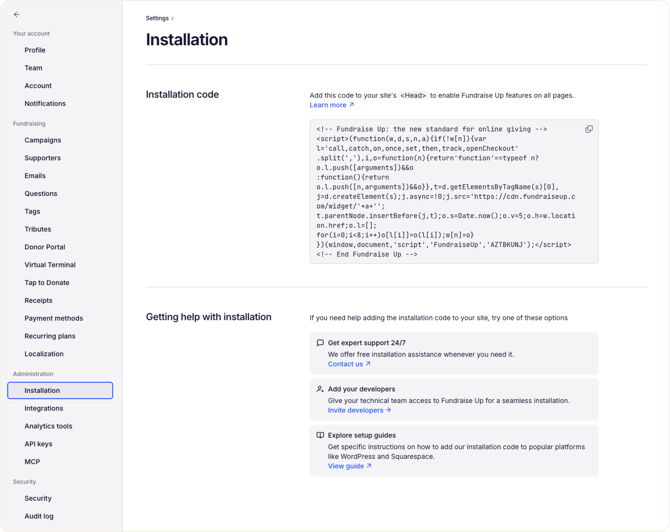Screen dimensions: 670x532
Task: Click the person icon next to Add your developers
Action: click(x=320, y=389)
